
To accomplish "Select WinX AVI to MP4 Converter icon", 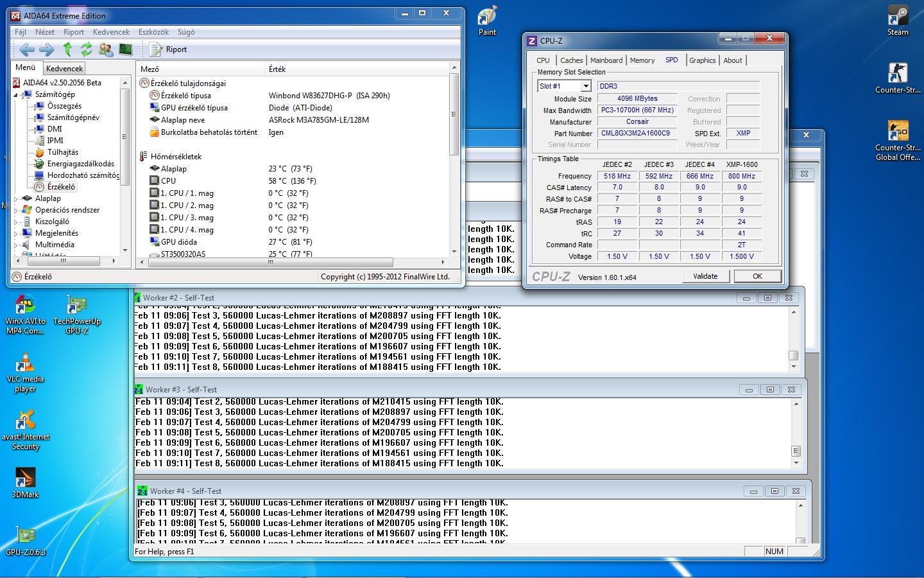I will tap(25, 315).
